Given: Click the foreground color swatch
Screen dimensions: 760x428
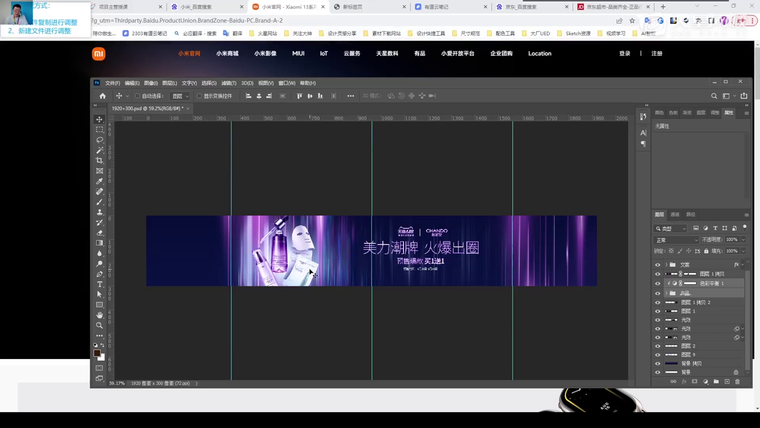Looking at the screenshot, I should click(x=98, y=353).
